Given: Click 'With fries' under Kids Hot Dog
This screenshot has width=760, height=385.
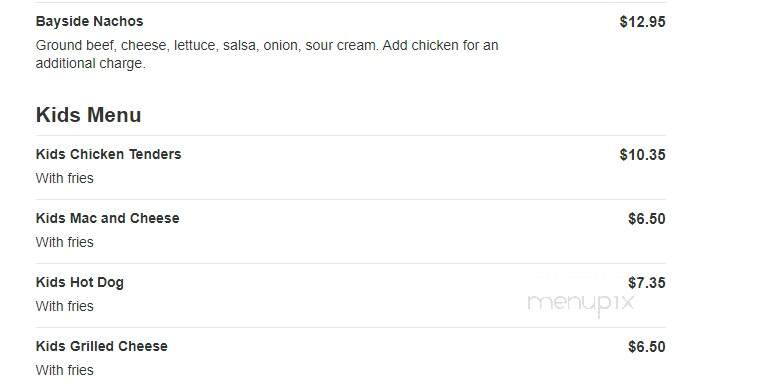Looking at the screenshot, I should click(x=64, y=306).
